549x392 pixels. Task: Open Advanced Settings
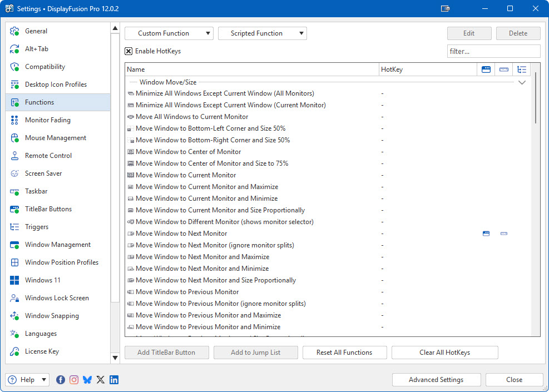click(x=436, y=380)
